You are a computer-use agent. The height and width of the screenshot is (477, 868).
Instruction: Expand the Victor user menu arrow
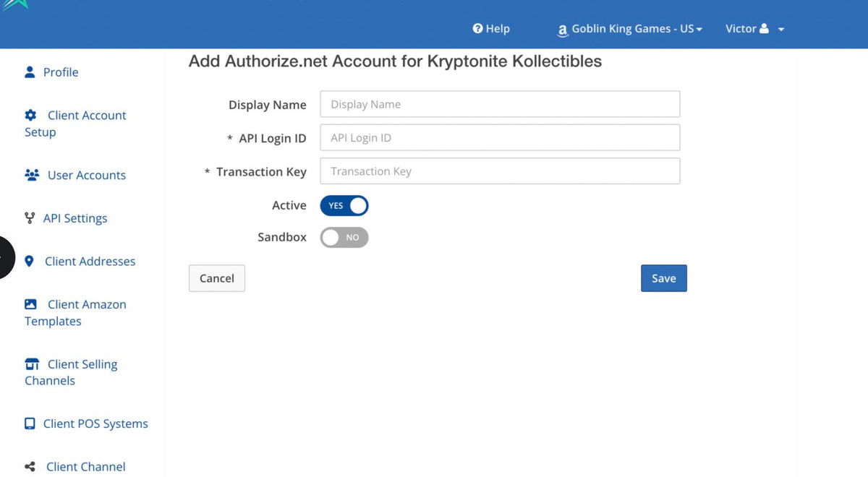pos(781,30)
